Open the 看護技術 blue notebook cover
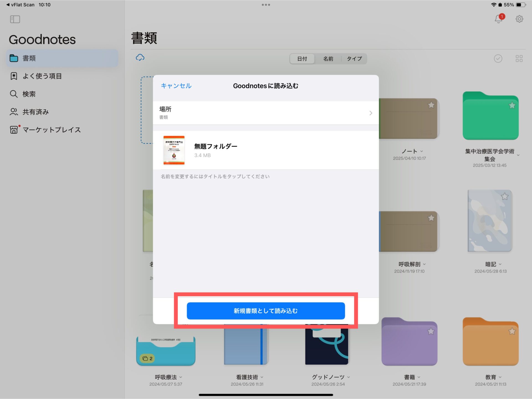This screenshot has width=532, height=399. tap(246, 344)
